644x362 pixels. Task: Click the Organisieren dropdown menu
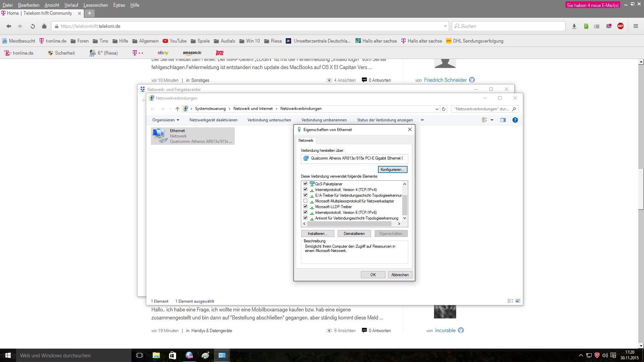165,120
